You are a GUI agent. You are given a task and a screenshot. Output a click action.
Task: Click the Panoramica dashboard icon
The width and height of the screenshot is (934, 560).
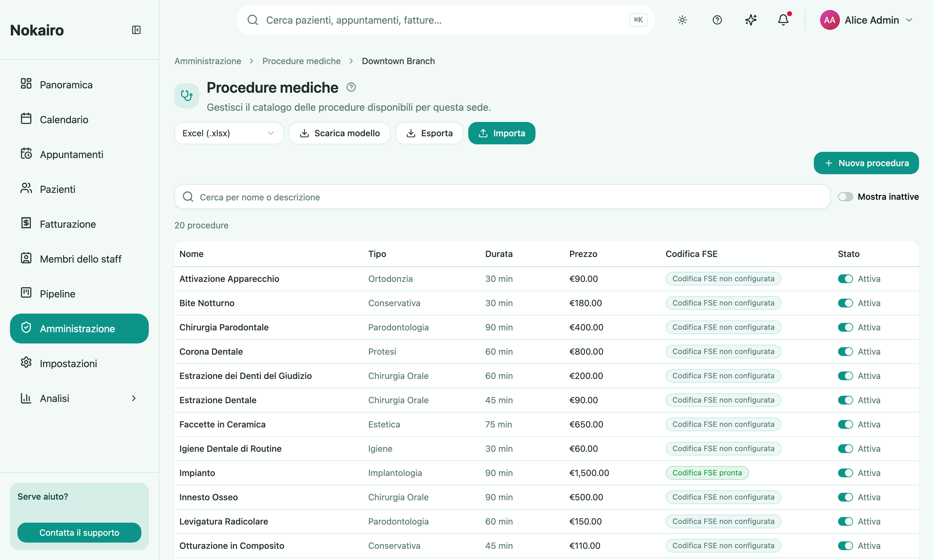(26, 83)
